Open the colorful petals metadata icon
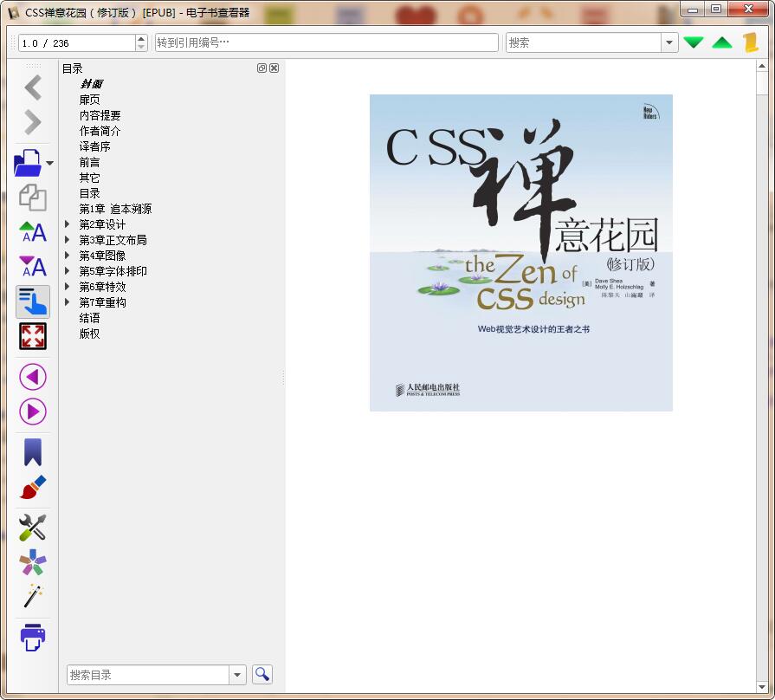Image resolution: width=775 pixels, height=700 pixels. [x=33, y=562]
